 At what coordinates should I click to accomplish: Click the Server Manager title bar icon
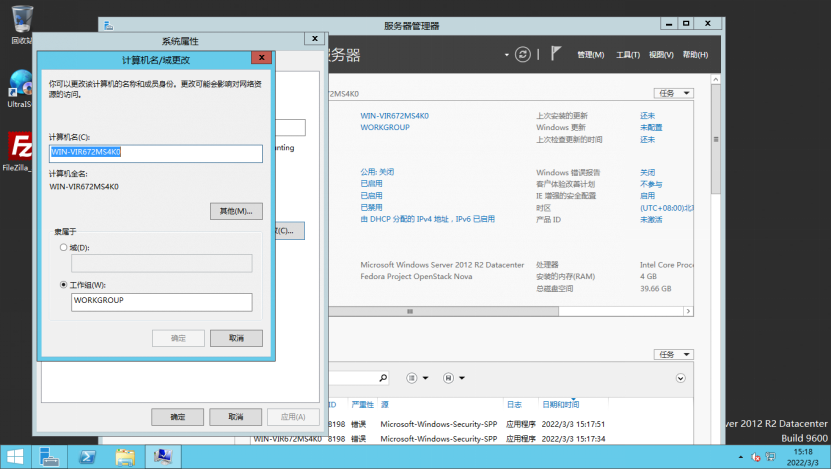tap(109, 25)
